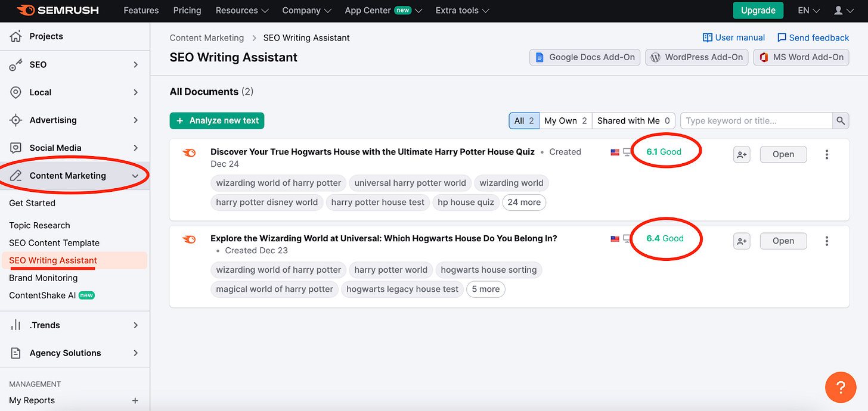Click Content Marketing breadcrumb link
868x411 pixels.
click(x=207, y=38)
